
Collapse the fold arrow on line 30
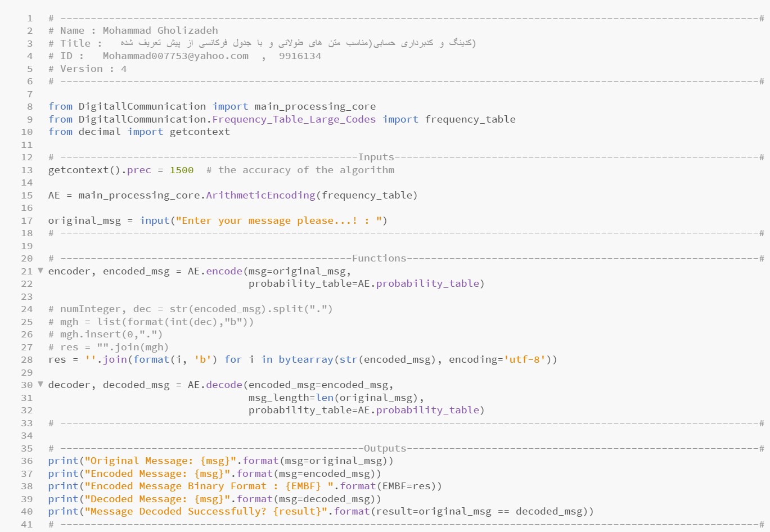click(x=40, y=384)
